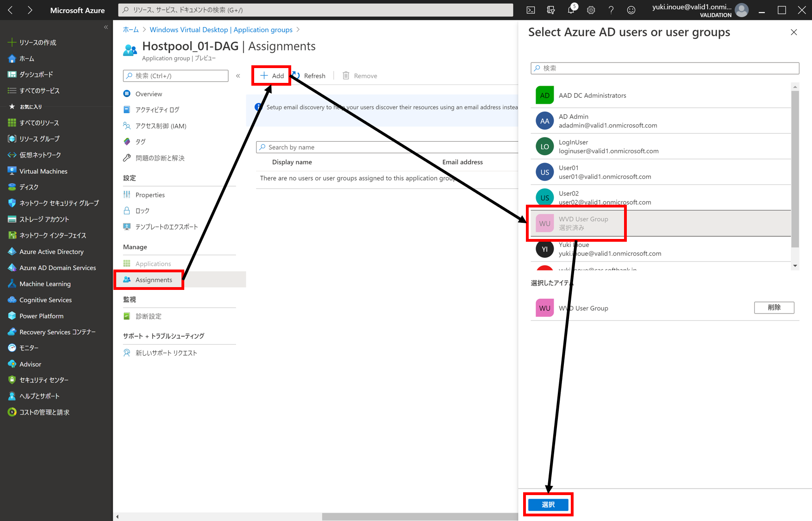The width and height of the screenshot is (812, 521).
Task: Open Cloud Shell from top bar
Action: coord(531,10)
